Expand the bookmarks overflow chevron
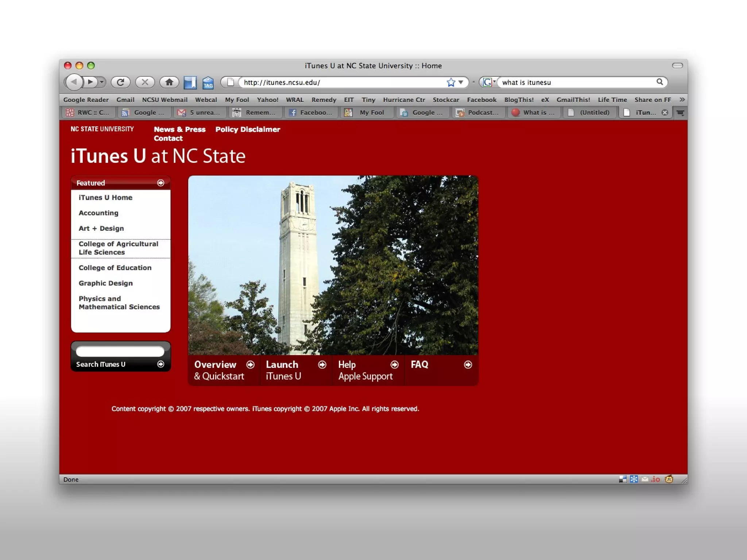The image size is (747, 560). pyautogui.click(x=682, y=100)
